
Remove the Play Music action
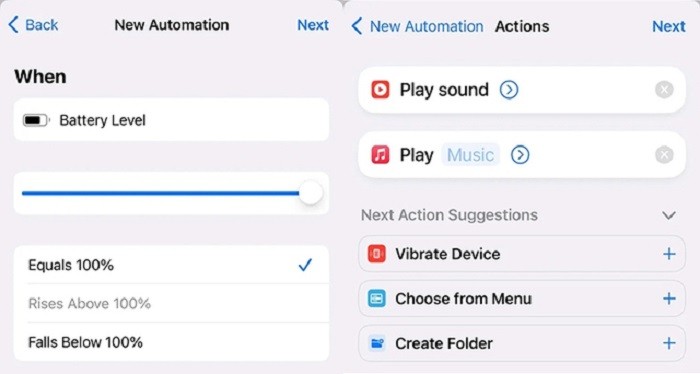pos(664,155)
